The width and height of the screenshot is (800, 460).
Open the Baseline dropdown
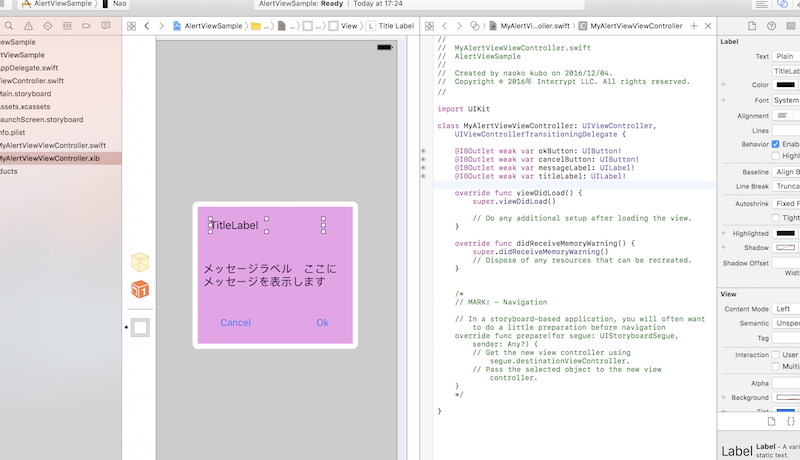click(786, 172)
